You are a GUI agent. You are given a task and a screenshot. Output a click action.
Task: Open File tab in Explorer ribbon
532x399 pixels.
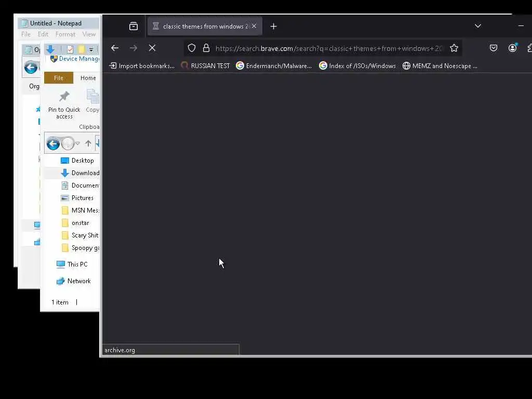(x=59, y=78)
